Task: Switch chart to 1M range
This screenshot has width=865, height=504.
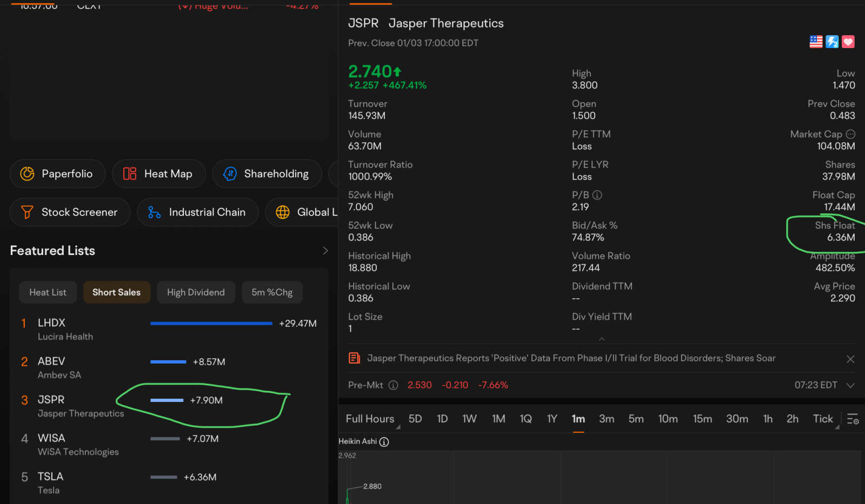Action: tap(498, 419)
